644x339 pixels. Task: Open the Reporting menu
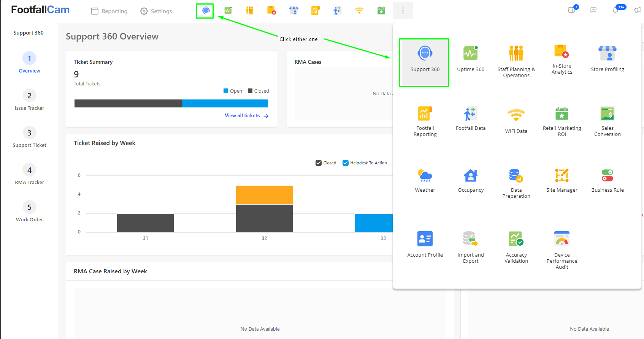pyautogui.click(x=109, y=11)
